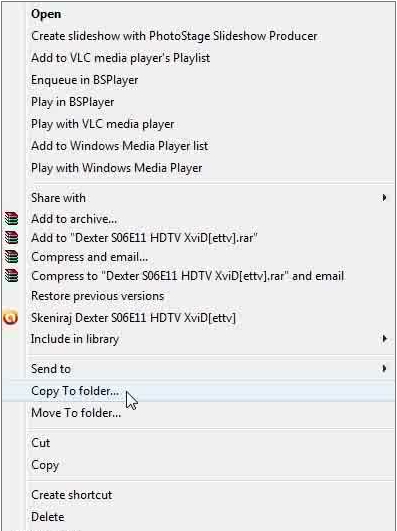The height and width of the screenshot is (531, 397).
Task: Expand the Share with submenu arrow
Action: (384, 197)
